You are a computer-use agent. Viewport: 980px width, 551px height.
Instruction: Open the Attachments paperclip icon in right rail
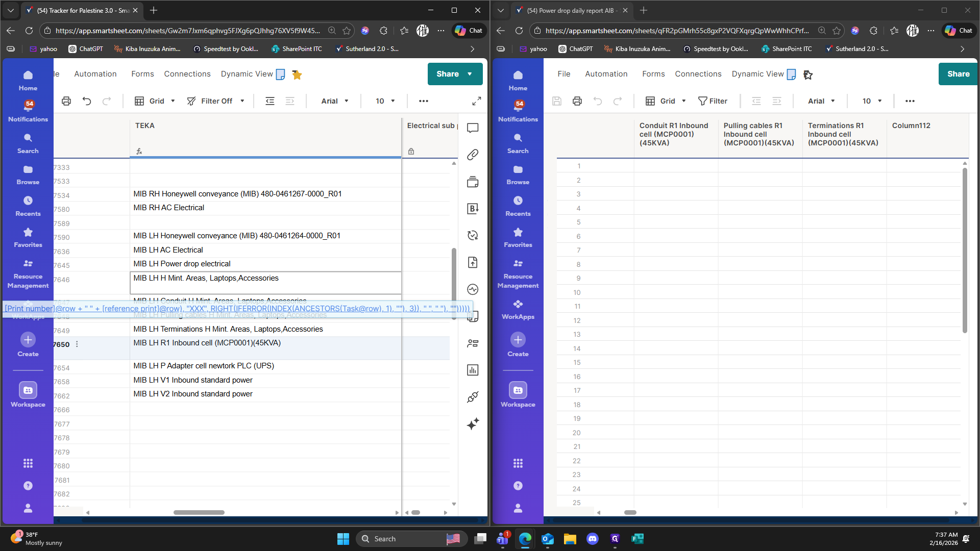(473, 155)
